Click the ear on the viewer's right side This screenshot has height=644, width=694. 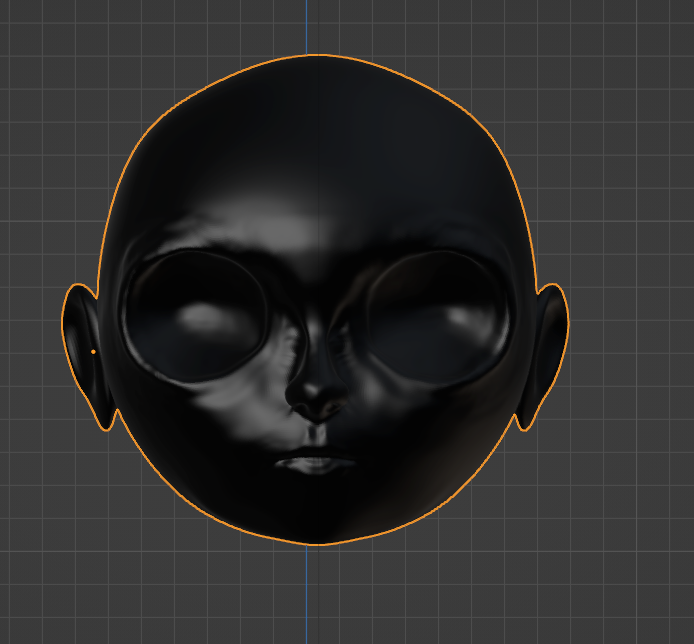coord(549,345)
